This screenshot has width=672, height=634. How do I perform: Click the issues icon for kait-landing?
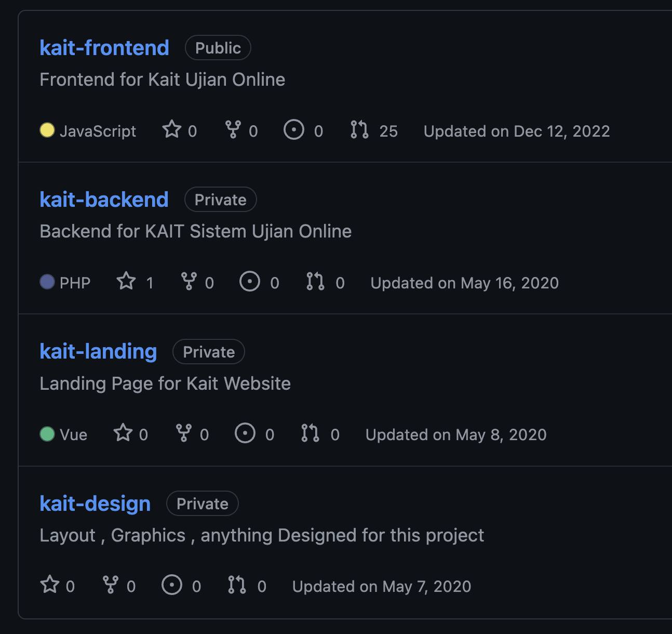(x=245, y=433)
